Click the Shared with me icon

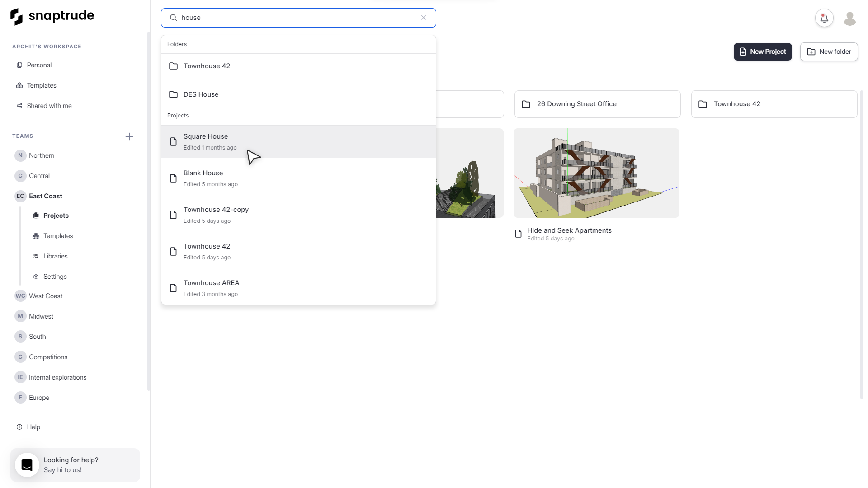[19, 106]
